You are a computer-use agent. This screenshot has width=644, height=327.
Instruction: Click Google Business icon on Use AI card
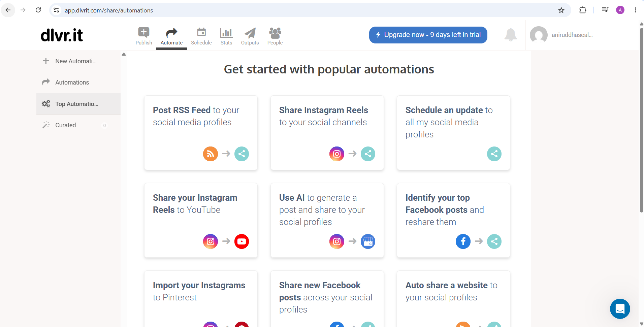pyautogui.click(x=368, y=241)
